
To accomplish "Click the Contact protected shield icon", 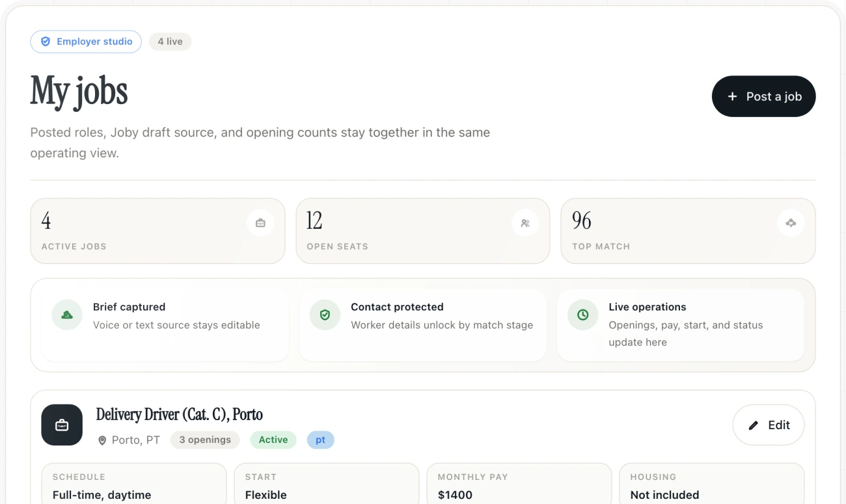I will point(325,315).
